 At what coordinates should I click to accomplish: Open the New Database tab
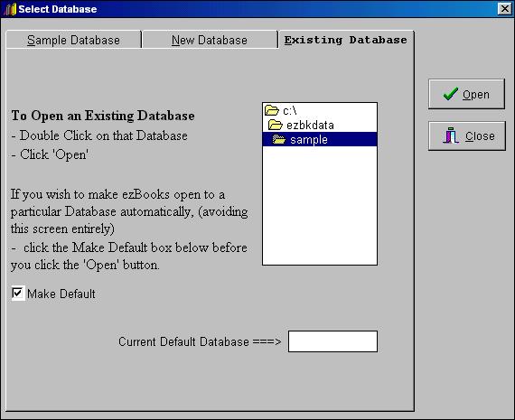[x=210, y=40]
